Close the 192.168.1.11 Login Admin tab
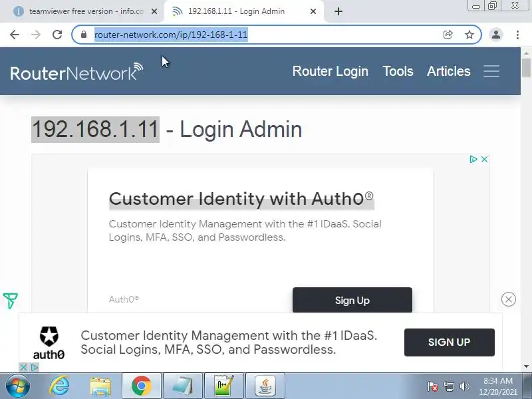 pos(313,11)
